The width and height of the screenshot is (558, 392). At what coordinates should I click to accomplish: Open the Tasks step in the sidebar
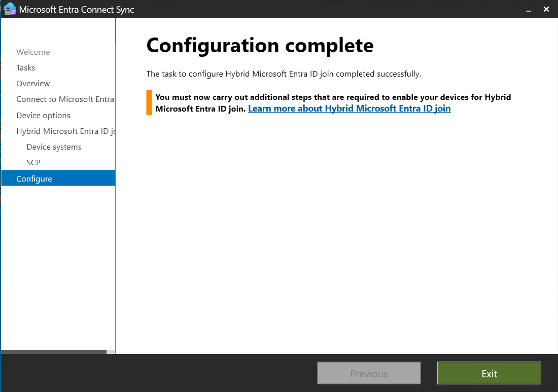point(25,67)
